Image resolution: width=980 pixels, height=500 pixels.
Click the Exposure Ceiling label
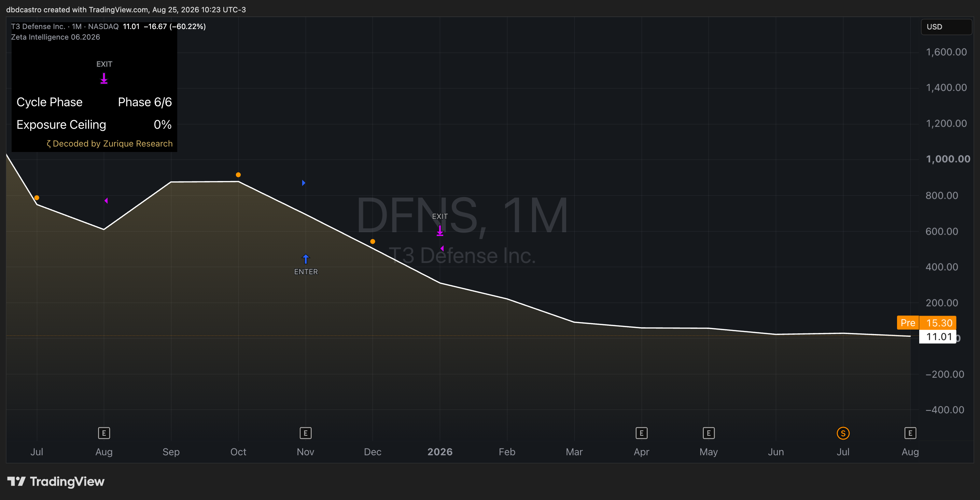pos(61,124)
